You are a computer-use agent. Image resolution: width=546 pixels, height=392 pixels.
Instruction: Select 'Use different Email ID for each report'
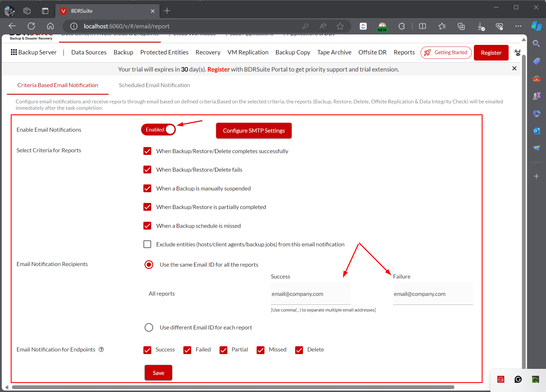pos(149,327)
